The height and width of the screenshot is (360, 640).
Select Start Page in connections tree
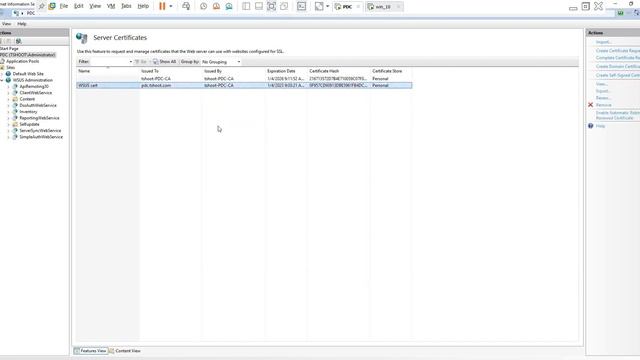click(9, 48)
